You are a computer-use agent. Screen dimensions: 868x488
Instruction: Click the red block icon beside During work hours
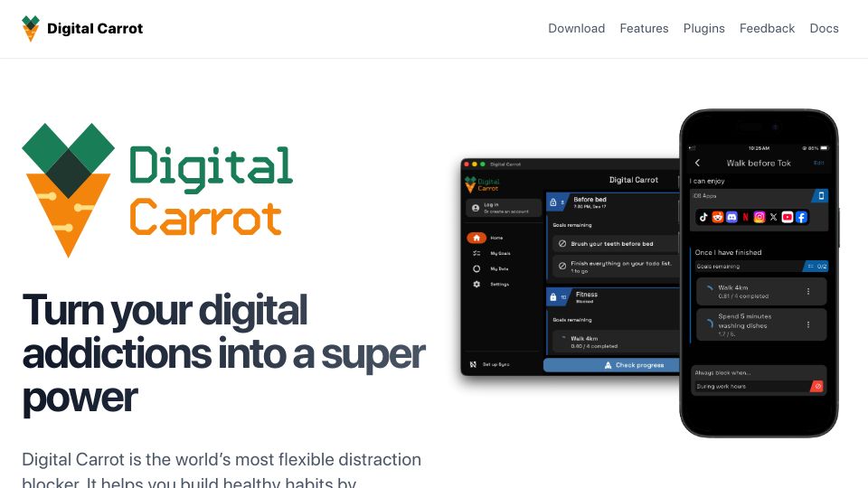[x=818, y=386]
